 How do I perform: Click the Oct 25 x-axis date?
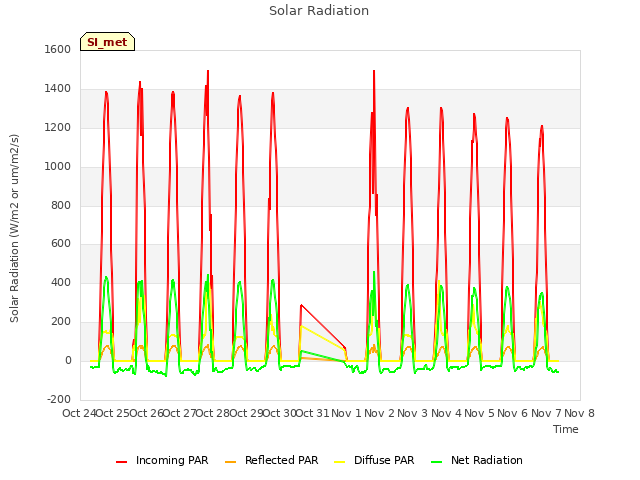113,413
